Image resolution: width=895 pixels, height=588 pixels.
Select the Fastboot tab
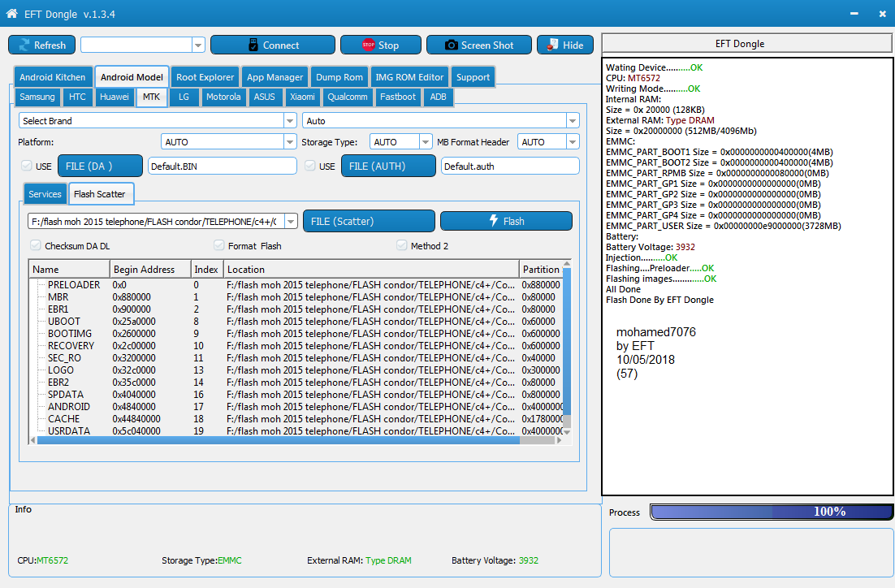(398, 97)
